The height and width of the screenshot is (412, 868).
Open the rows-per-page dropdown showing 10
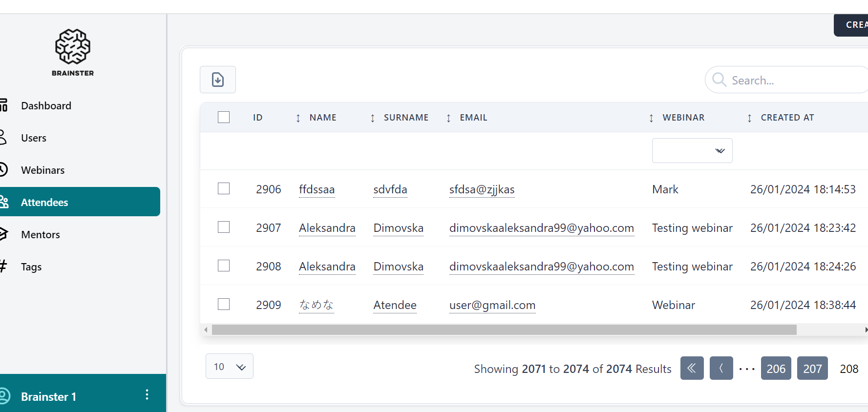[229, 366]
